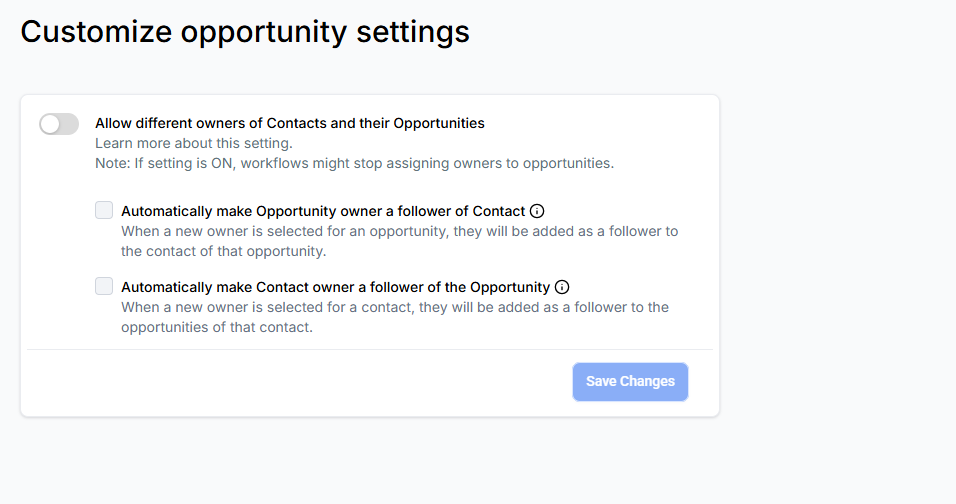Click 'Automatically make Opportunity owner a follower of Contact' label
Viewport: 956px width, 504px height.
click(x=323, y=211)
